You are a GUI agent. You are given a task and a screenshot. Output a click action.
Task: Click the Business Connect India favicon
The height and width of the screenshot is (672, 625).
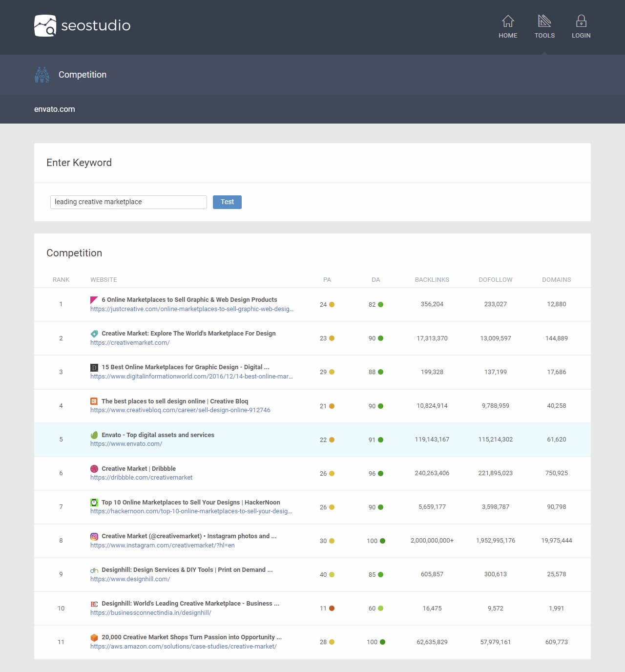(x=94, y=604)
